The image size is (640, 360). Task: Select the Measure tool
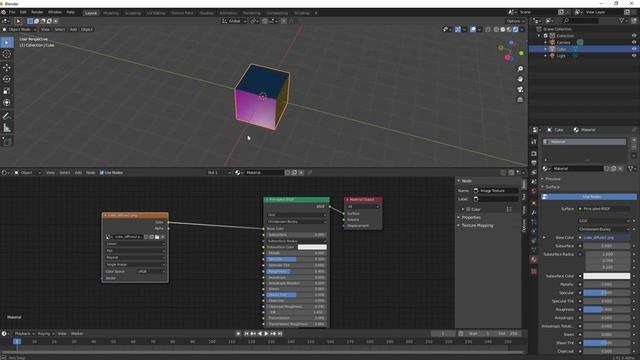pyautogui.click(x=7, y=128)
